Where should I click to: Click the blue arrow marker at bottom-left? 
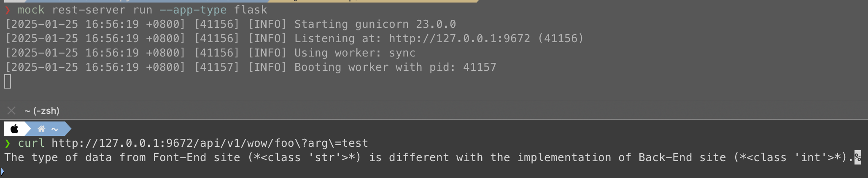pos(2,171)
